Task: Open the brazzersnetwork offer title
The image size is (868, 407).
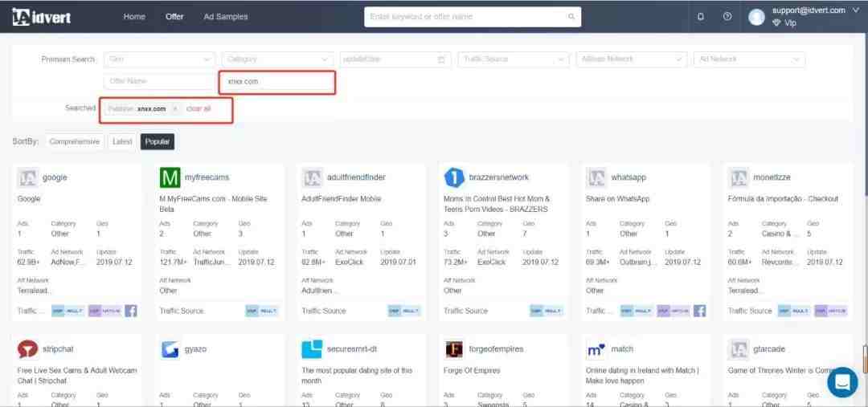Action: pos(499,177)
